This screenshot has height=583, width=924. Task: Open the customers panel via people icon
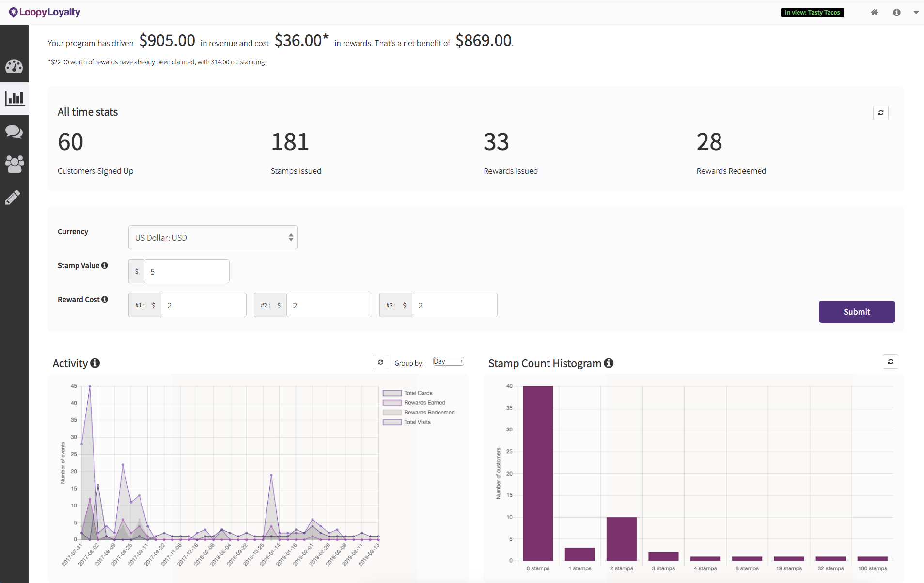14,165
